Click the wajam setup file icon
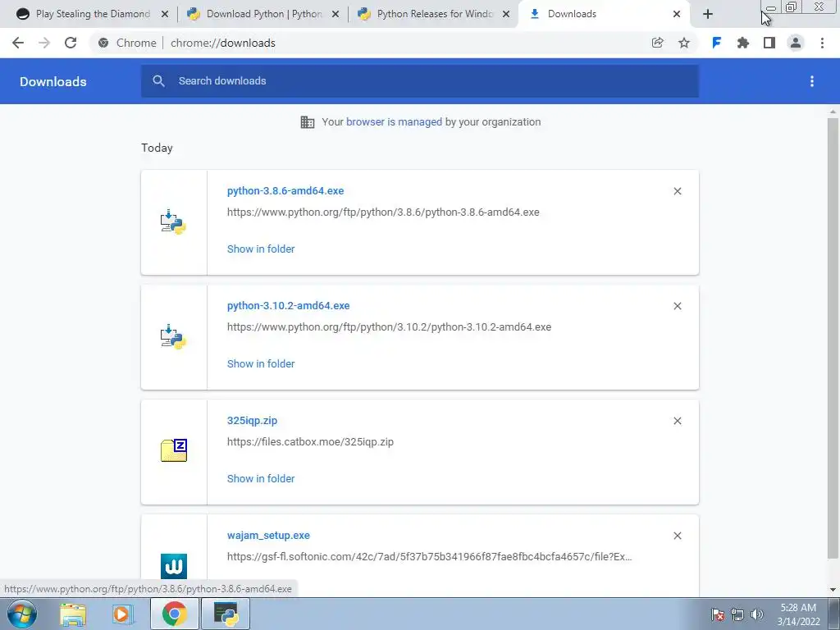Screen dimensions: 840x630 tap(174, 566)
